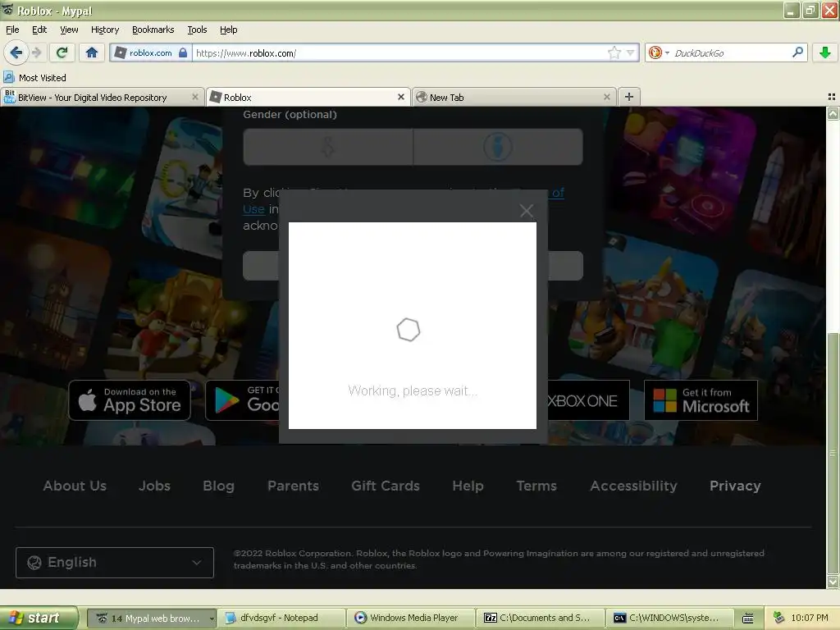Image resolution: width=840 pixels, height=630 pixels.
Task: Open the Gift Cards footer link
Action: (386, 486)
